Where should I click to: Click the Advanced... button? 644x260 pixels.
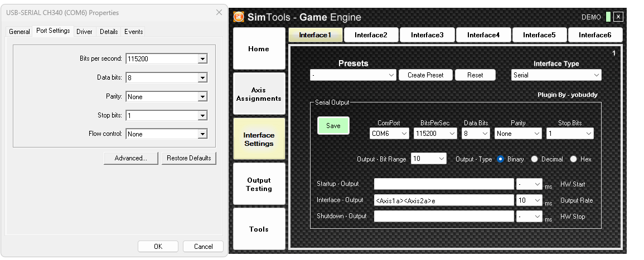click(130, 158)
